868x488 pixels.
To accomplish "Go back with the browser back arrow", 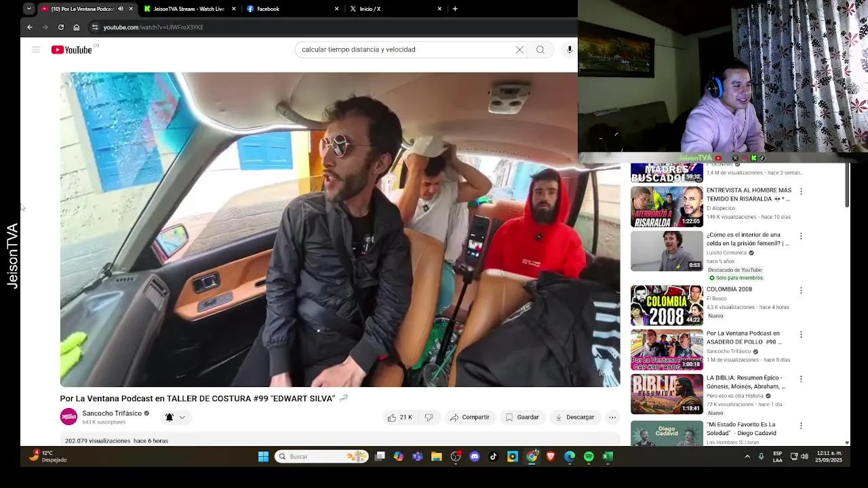I will click(30, 27).
